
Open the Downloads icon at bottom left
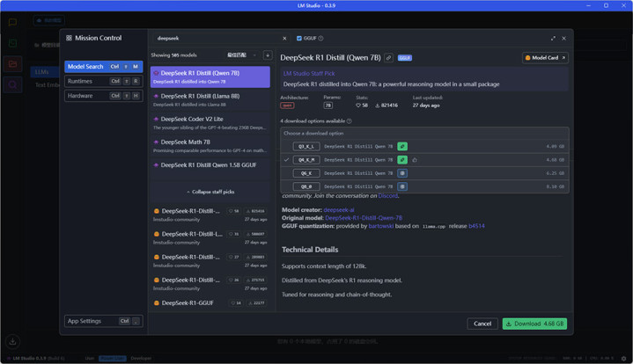12,341
